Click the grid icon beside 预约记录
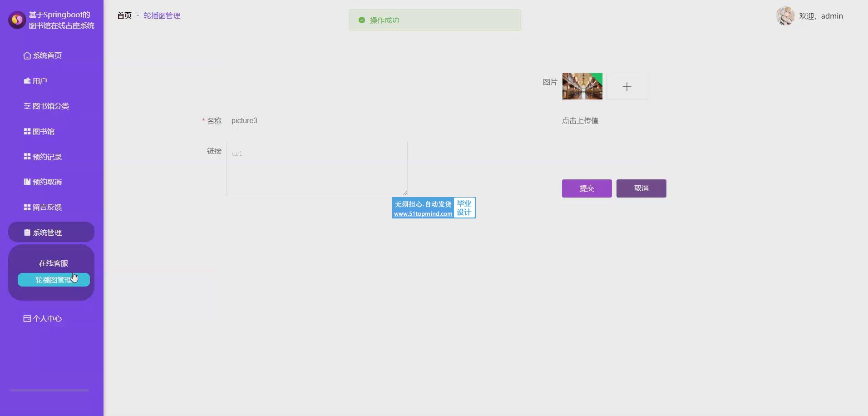Screen dimensions: 868x416 coord(27,157)
